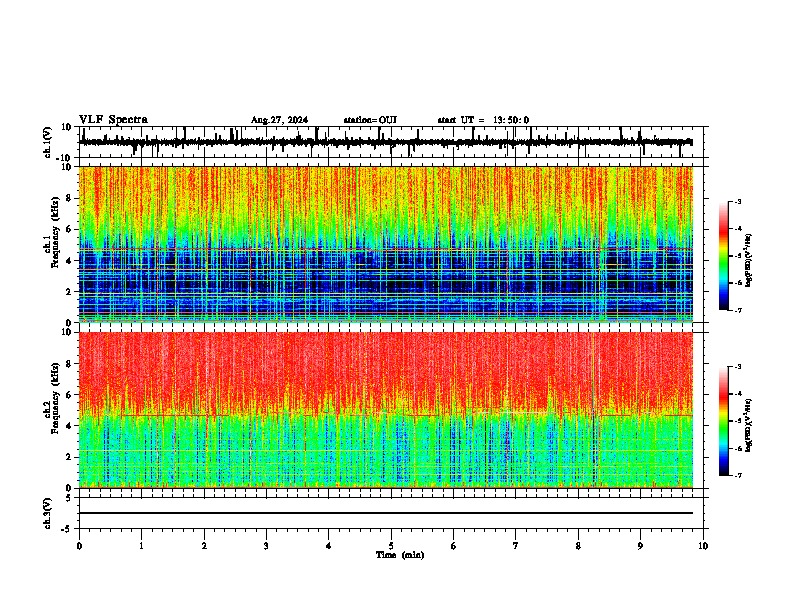This screenshot has width=792, height=612.
Task: Click the flat ch.3 voltage trace
Action: 386,513
